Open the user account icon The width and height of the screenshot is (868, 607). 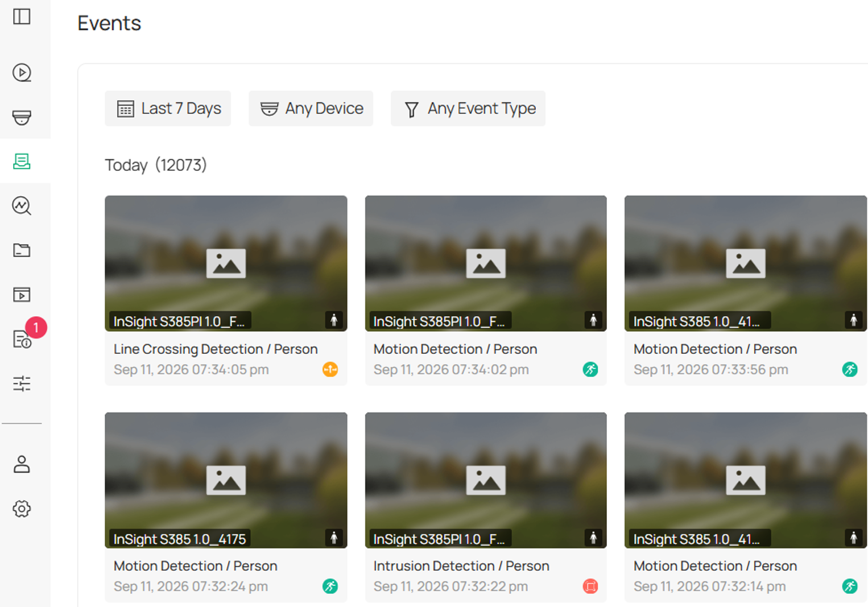coord(22,464)
